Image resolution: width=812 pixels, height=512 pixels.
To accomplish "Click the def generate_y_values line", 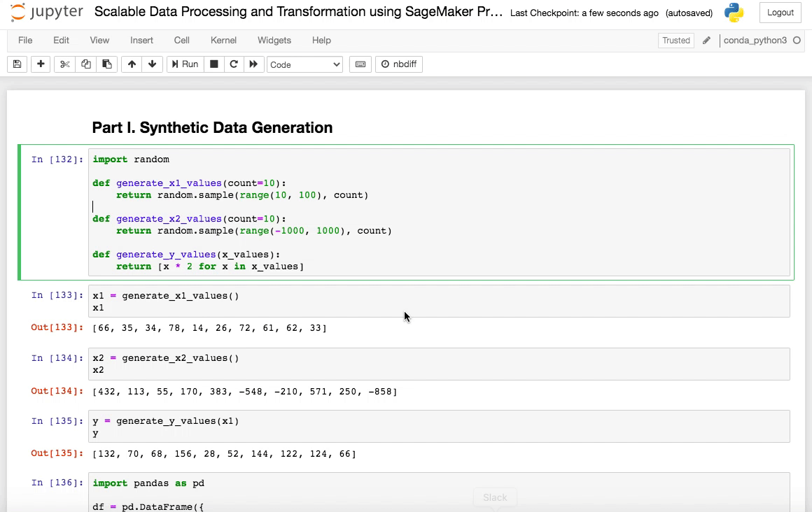I will (x=186, y=254).
